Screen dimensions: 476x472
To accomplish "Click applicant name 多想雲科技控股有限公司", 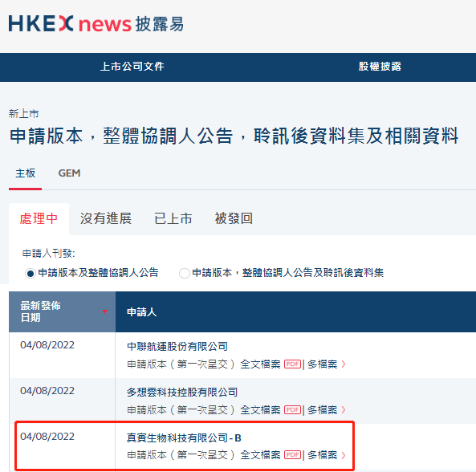I will pos(182,393).
